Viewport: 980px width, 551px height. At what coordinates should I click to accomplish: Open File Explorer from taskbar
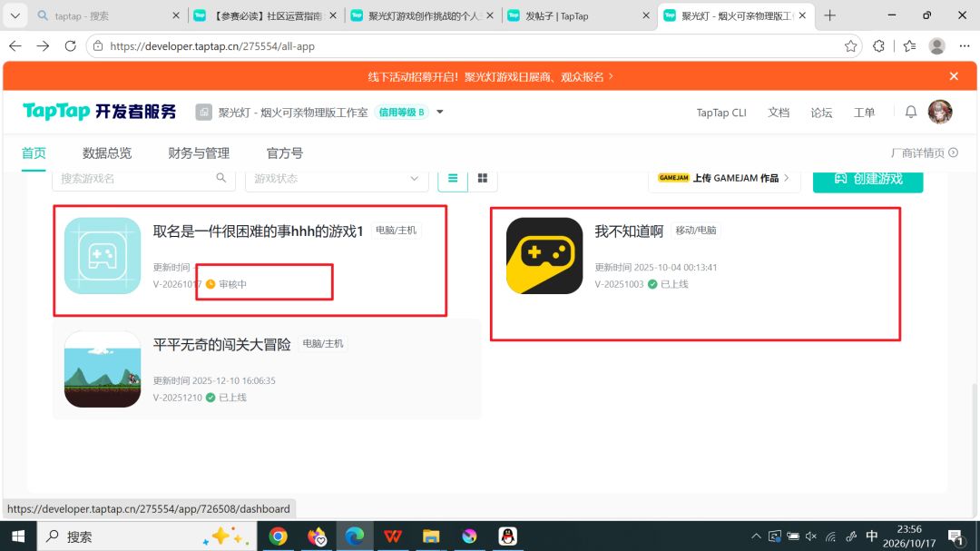pyautogui.click(x=431, y=536)
